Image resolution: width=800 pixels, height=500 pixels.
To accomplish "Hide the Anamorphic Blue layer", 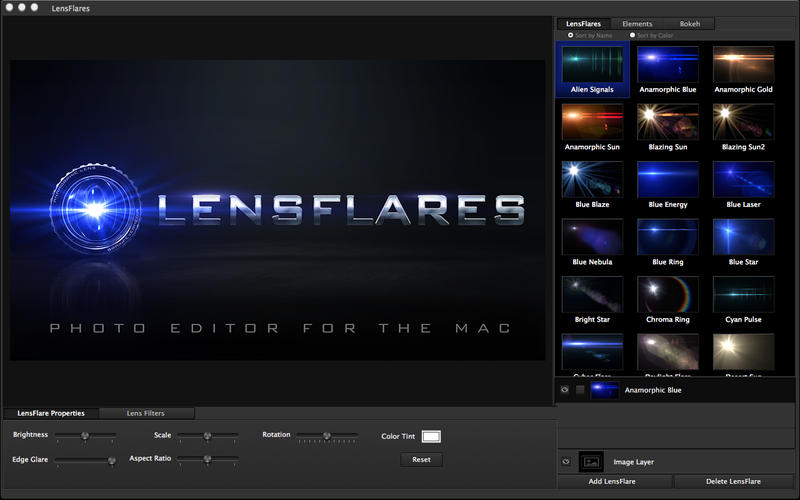I will click(x=564, y=390).
